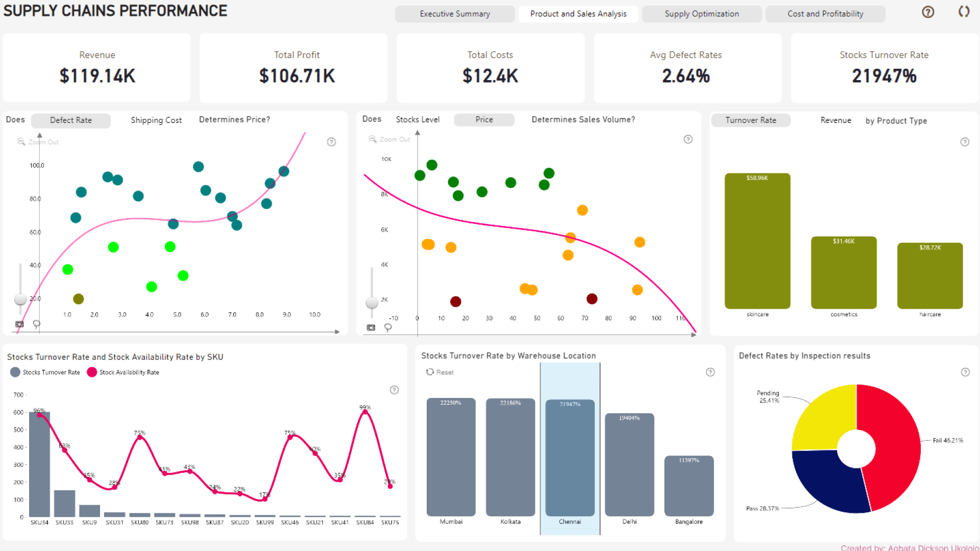Select the Bangalore warehouse bar
The width and height of the screenshot is (980, 551).
coord(689,486)
